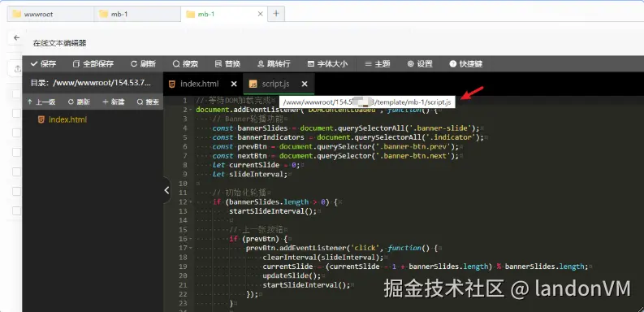Click the 目录 path label in sidebar

point(91,83)
